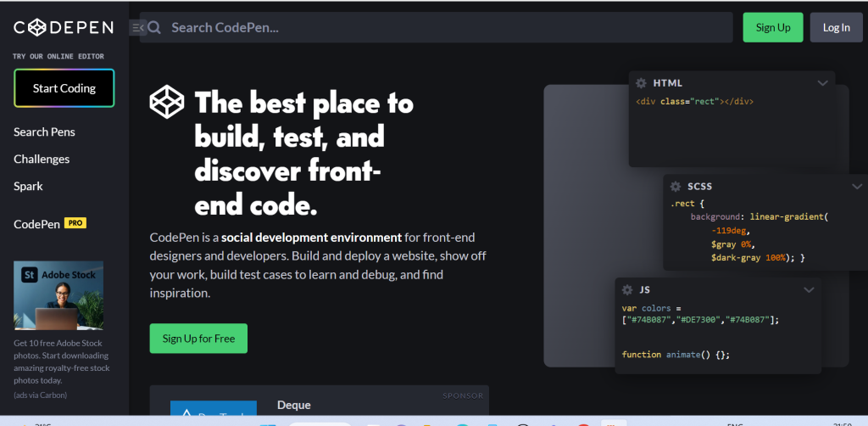
Task: Click the SCSS panel title
Action: click(x=699, y=187)
